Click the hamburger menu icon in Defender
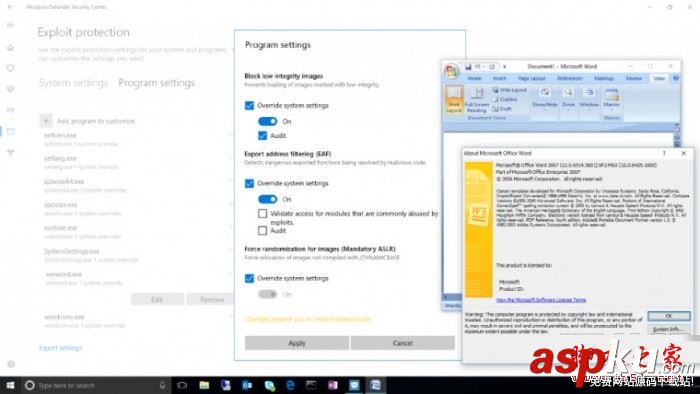This screenshot has width=700, height=394. click(11, 25)
